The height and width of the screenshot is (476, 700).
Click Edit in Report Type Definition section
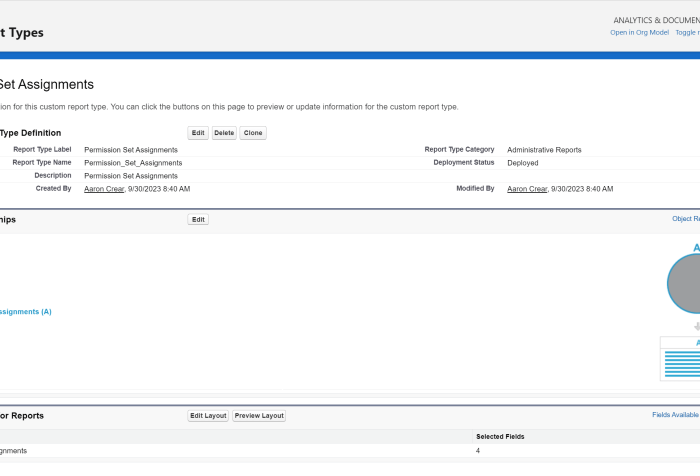[198, 133]
